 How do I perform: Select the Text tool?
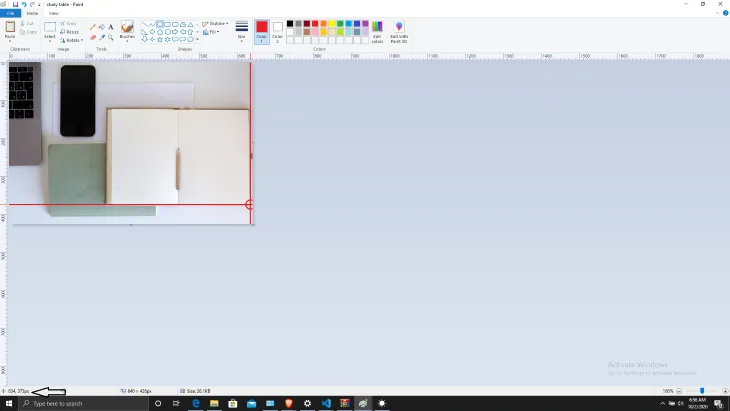pyautogui.click(x=111, y=27)
